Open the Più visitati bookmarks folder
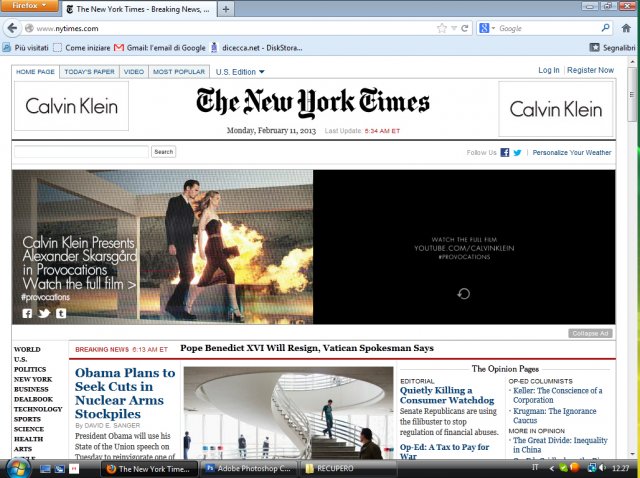This screenshot has width=640, height=478. click(25, 48)
